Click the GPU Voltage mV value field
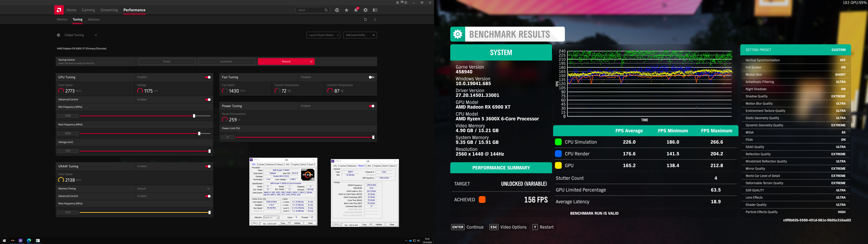The width and height of the screenshot is (868, 244). (68, 151)
